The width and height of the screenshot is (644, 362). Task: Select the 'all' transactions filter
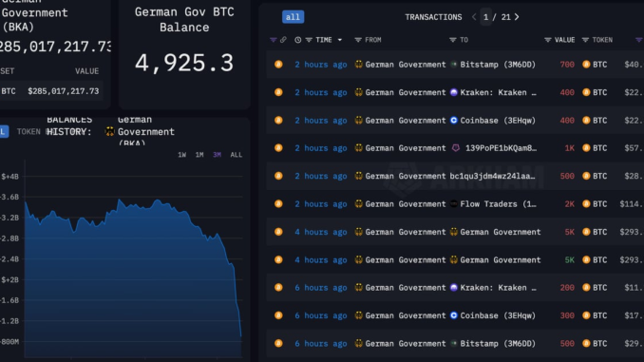(293, 17)
